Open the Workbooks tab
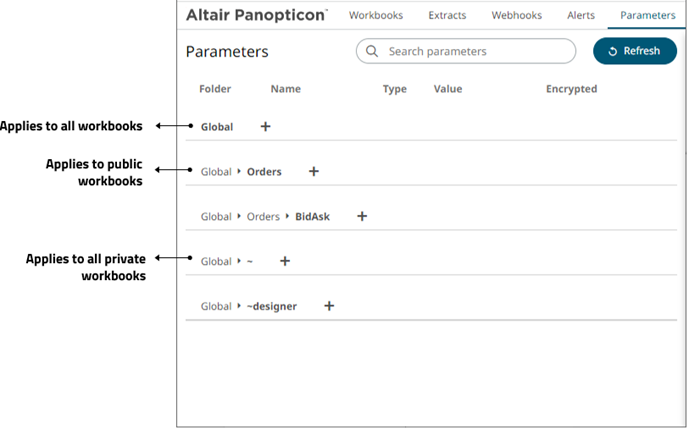Viewport: 689px width, 430px height. (x=376, y=15)
